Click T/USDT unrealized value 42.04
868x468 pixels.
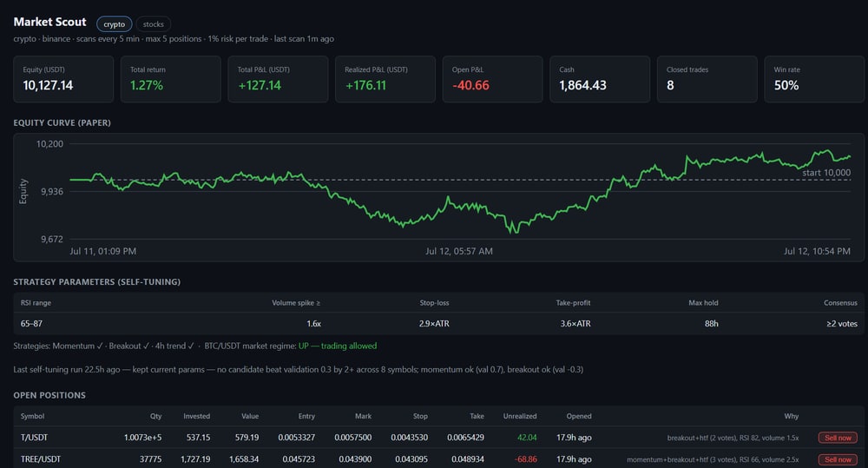527,438
